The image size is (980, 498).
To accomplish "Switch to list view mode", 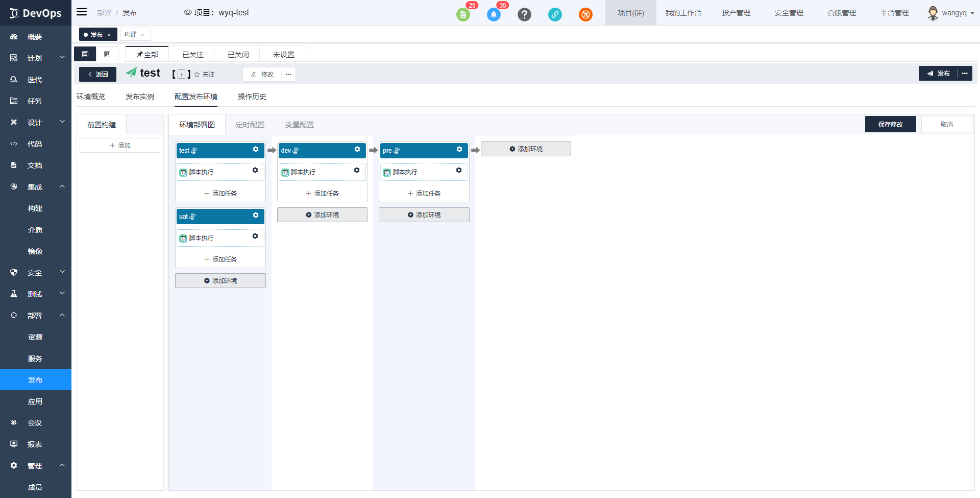I will point(85,54).
